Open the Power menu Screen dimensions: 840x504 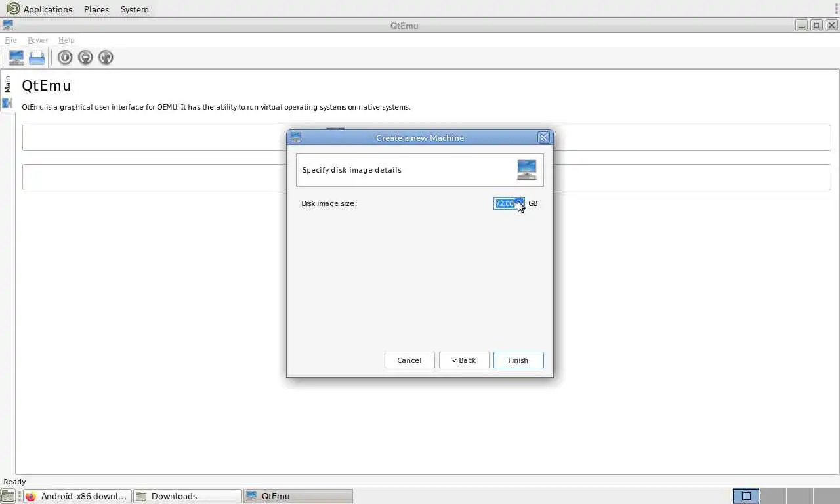point(37,40)
